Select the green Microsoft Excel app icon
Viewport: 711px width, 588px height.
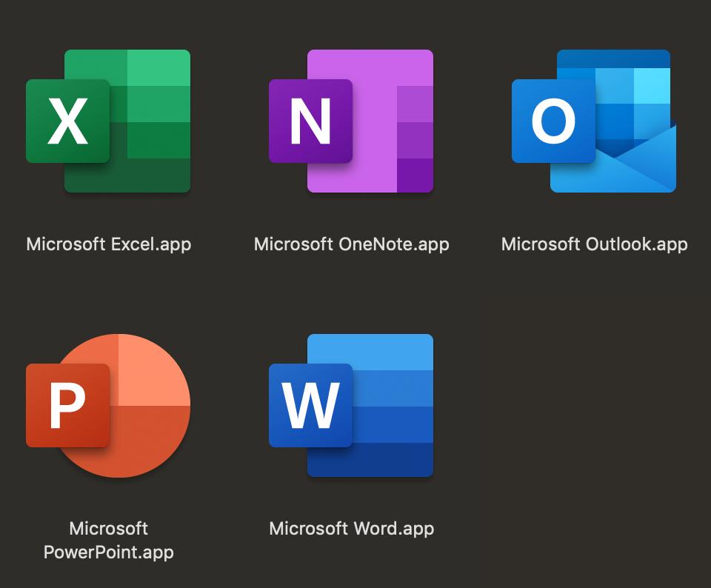click(x=108, y=121)
